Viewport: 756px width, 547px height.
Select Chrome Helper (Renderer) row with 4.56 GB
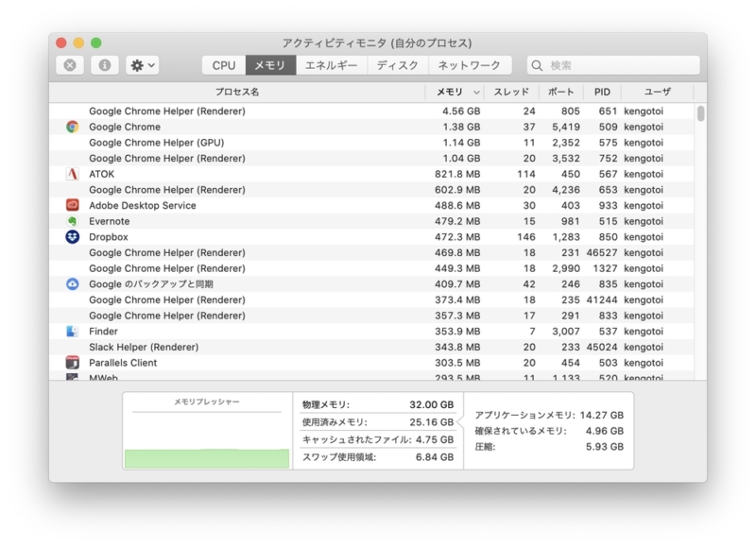pyautogui.click(x=371, y=111)
